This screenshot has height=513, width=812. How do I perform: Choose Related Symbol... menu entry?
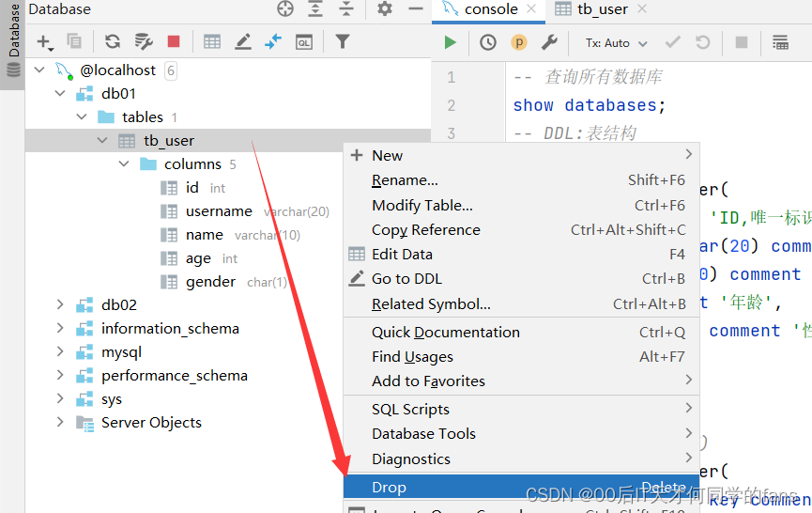tap(522, 303)
